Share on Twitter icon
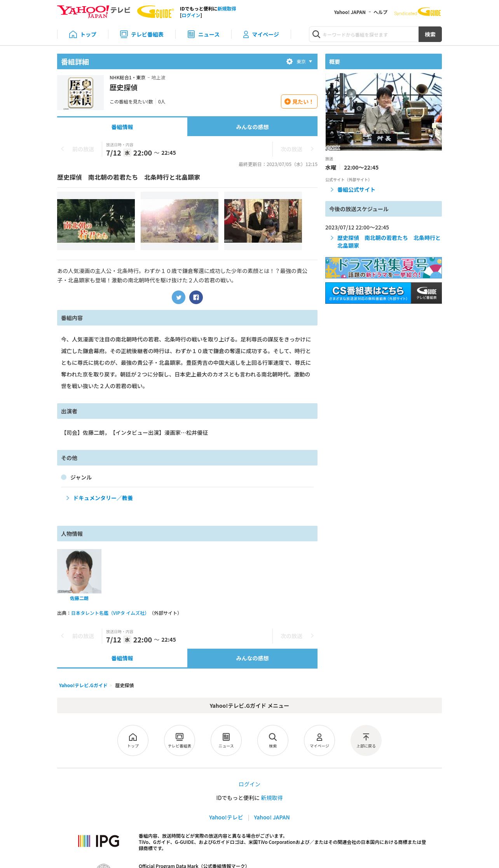The width and height of the screenshot is (499, 868). [178, 297]
